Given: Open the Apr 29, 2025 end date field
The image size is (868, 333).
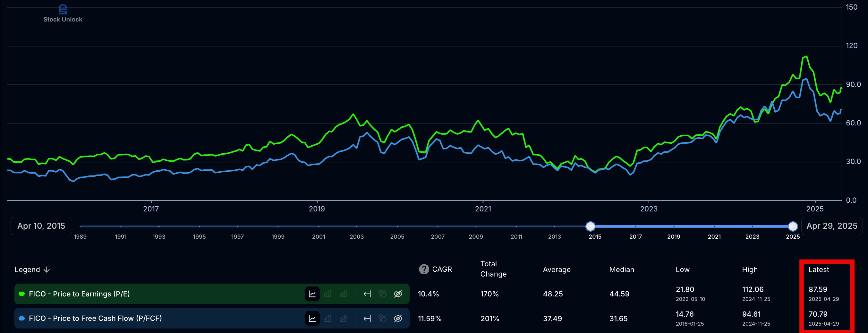Looking at the screenshot, I should (832, 226).
